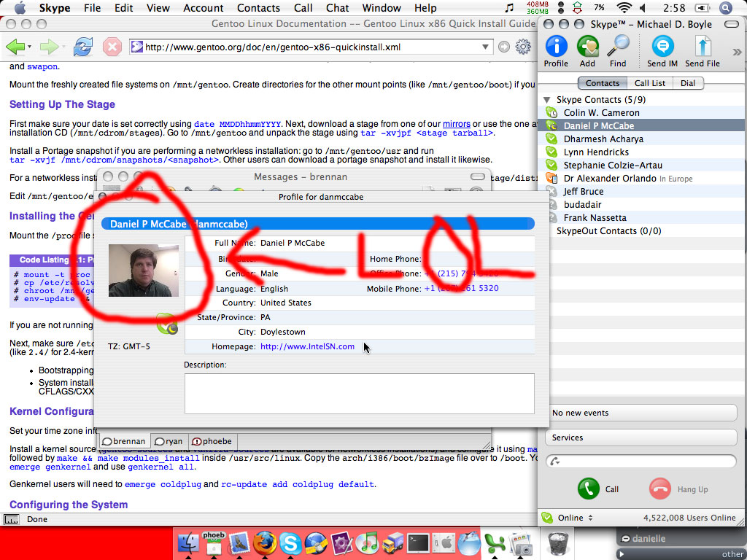Click the Spotlight search icon in menu bar

[725, 7]
